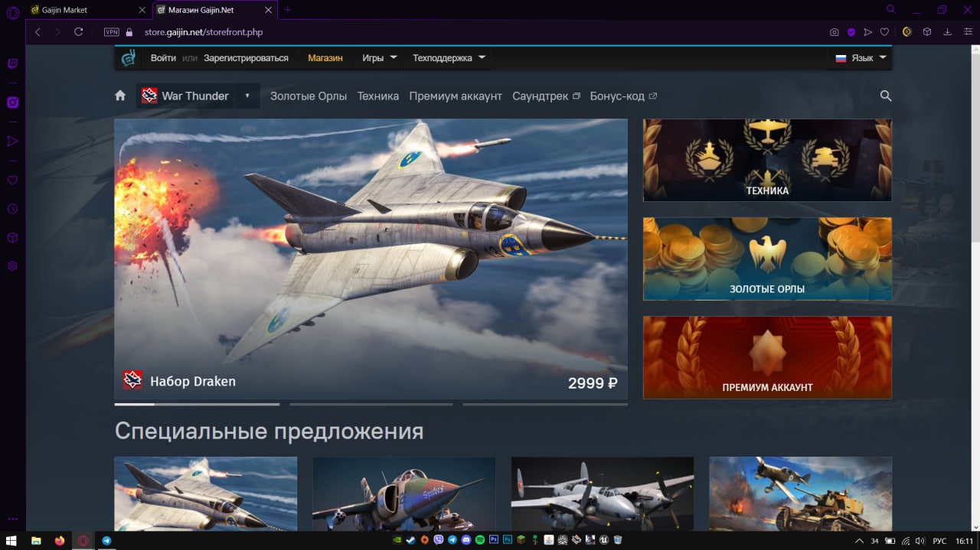The height and width of the screenshot is (550, 980).
Task: Select the Магазин Gaijin.Net tab
Action: (213, 10)
